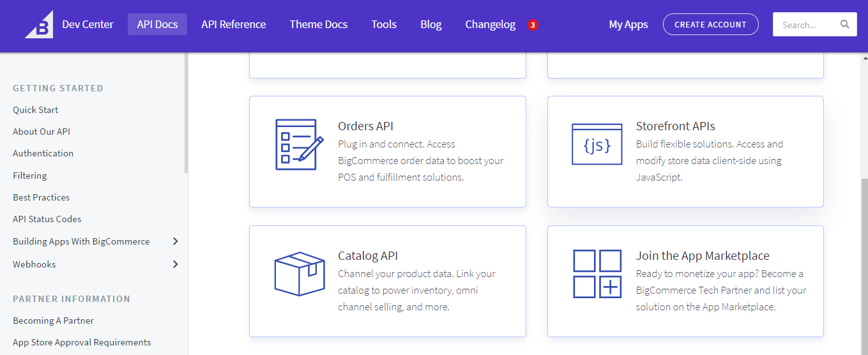868x355 pixels.
Task: Open Building Apps With BigCommerce link
Action: click(x=81, y=241)
